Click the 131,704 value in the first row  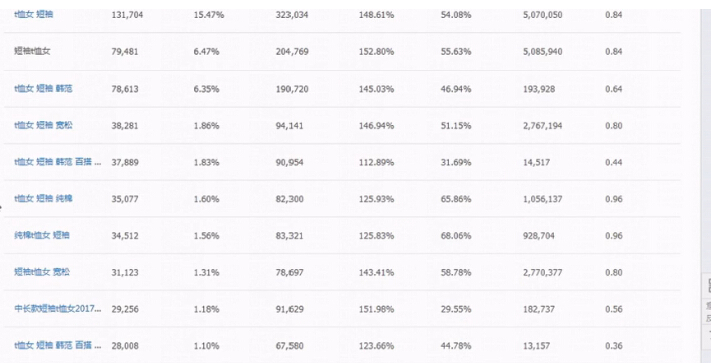point(127,15)
